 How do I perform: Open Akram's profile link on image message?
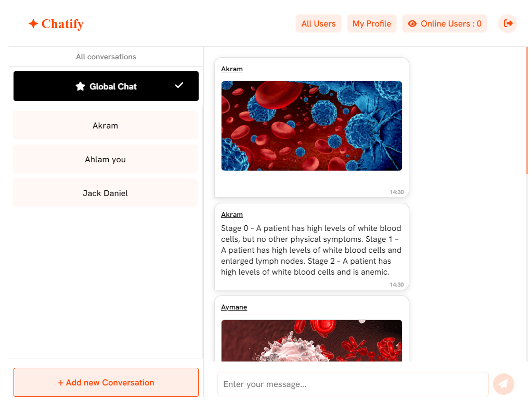(x=232, y=69)
